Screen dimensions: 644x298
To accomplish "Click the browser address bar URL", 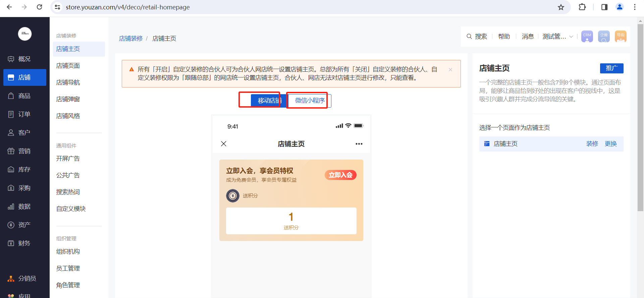I will (x=127, y=7).
